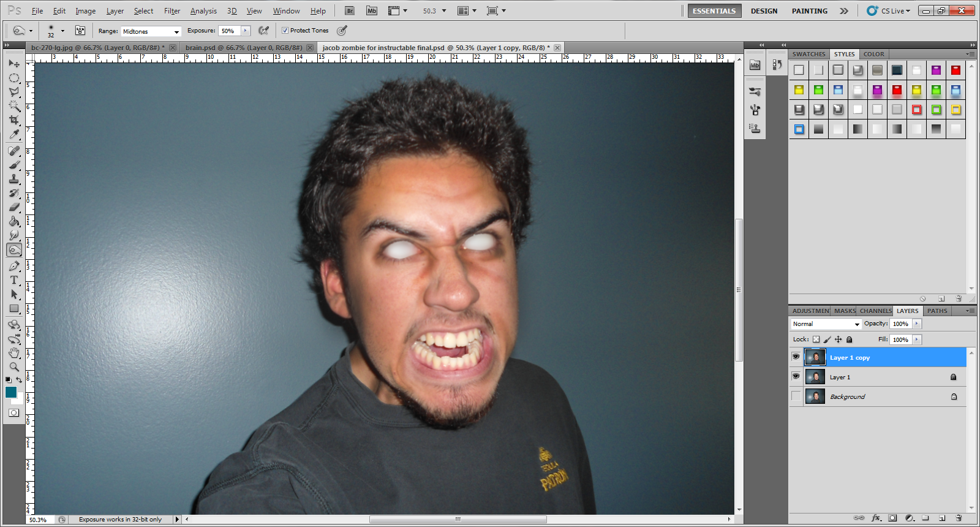The height and width of the screenshot is (527, 980).
Task: Hide Layer 1 visibility eye
Action: (796, 376)
